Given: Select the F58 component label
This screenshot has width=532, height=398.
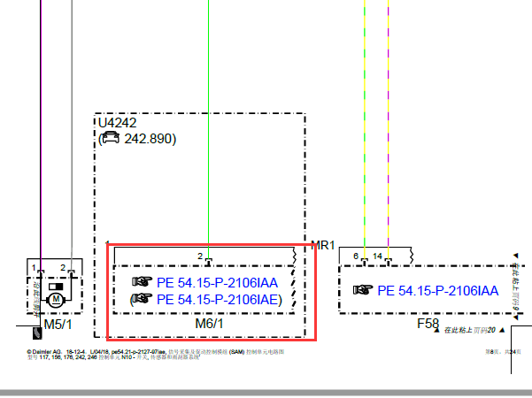Looking at the screenshot, I should (x=428, y=324).
